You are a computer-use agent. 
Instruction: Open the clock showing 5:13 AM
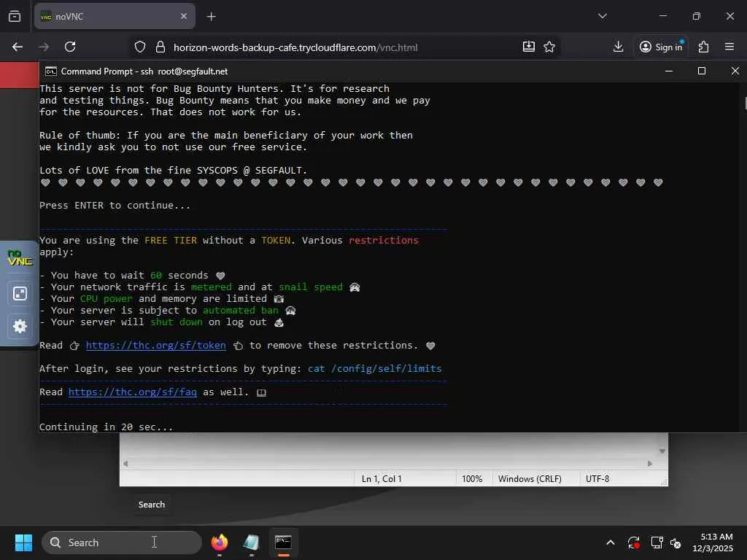tap(713, 542)
